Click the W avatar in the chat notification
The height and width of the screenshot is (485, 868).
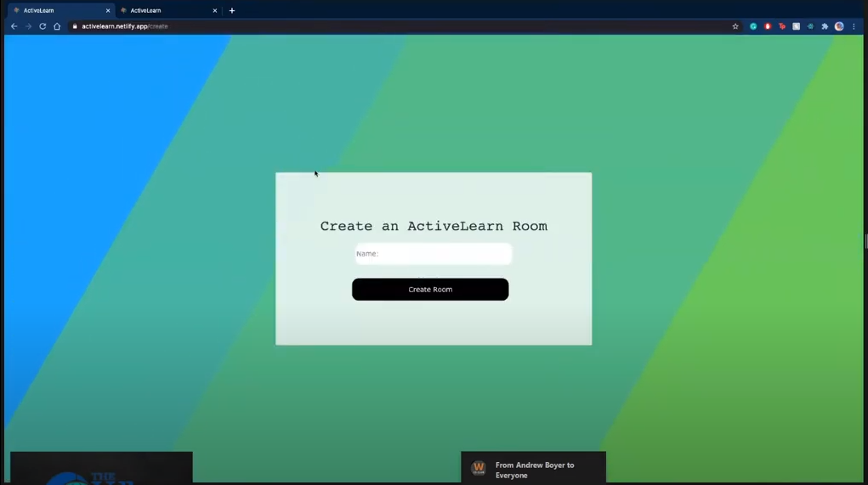pos(479,468)
